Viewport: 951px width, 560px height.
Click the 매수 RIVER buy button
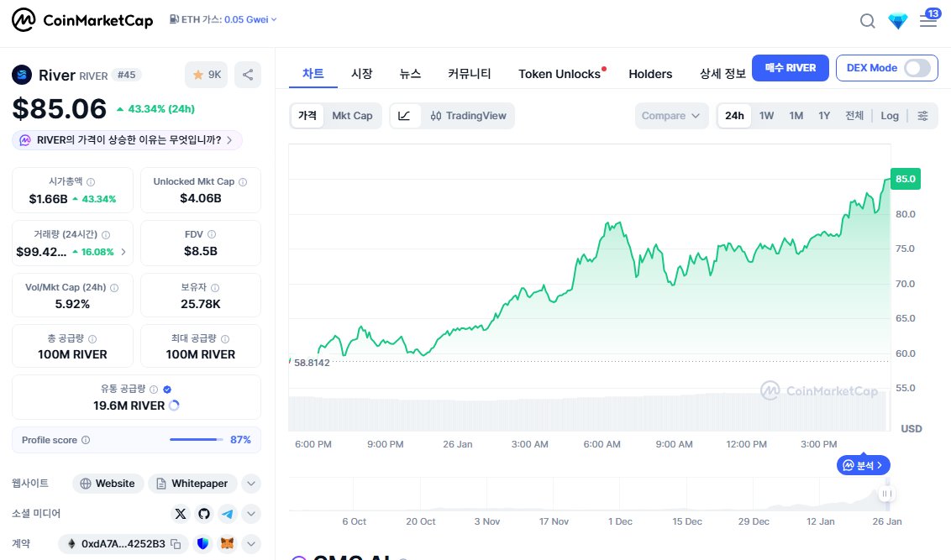[x=791, y=68]
